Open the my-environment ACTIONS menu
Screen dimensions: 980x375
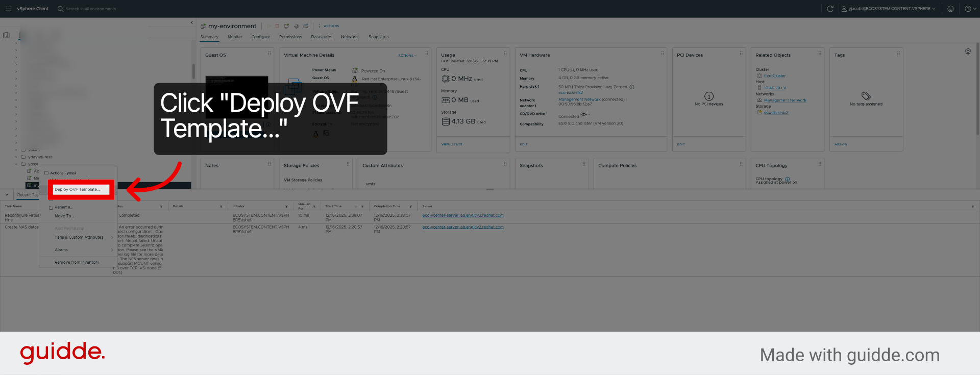[x=329, y=26]
